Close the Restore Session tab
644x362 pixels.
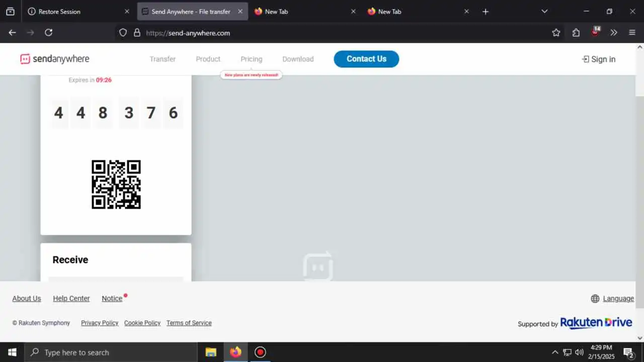(127, 12)
